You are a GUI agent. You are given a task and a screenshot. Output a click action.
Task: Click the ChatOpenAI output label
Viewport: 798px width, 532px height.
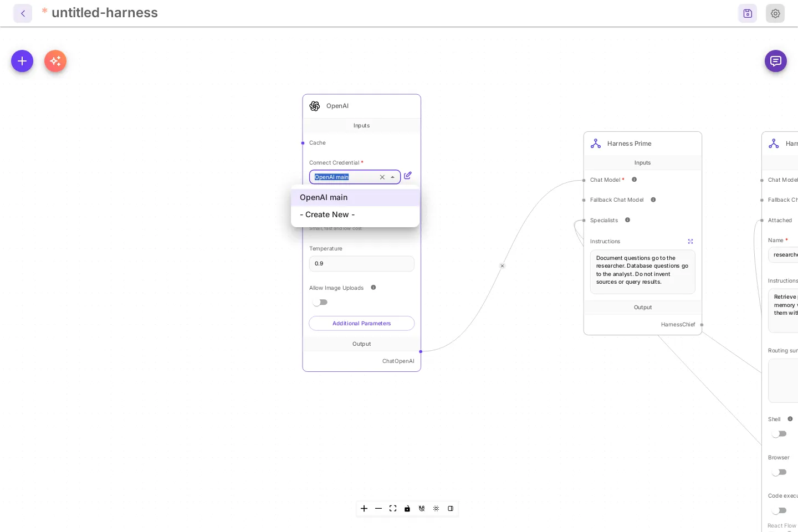click(x=398, y=361)
